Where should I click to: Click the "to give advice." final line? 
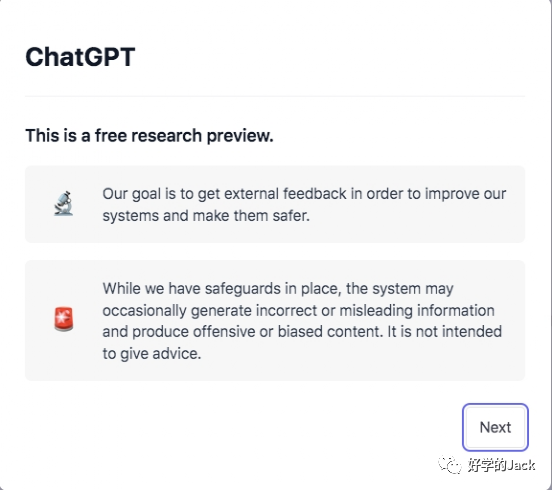(x=152, y=353)
